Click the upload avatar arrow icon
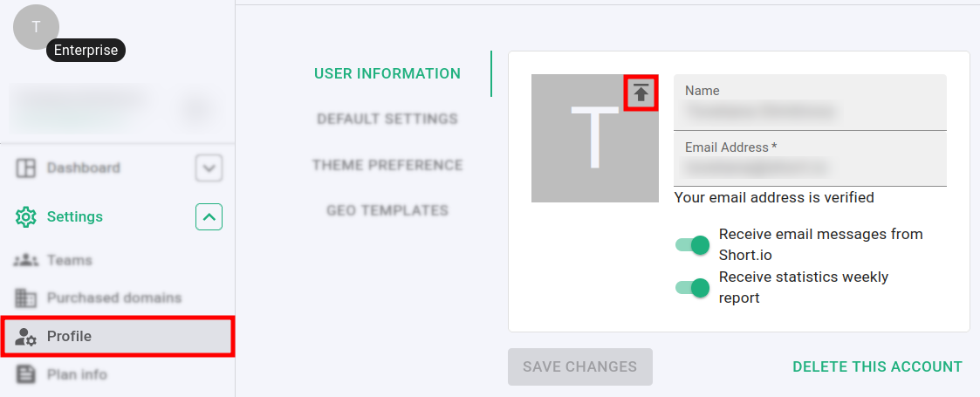This screenshot has width=980, height=397. [x=641, y=92]
